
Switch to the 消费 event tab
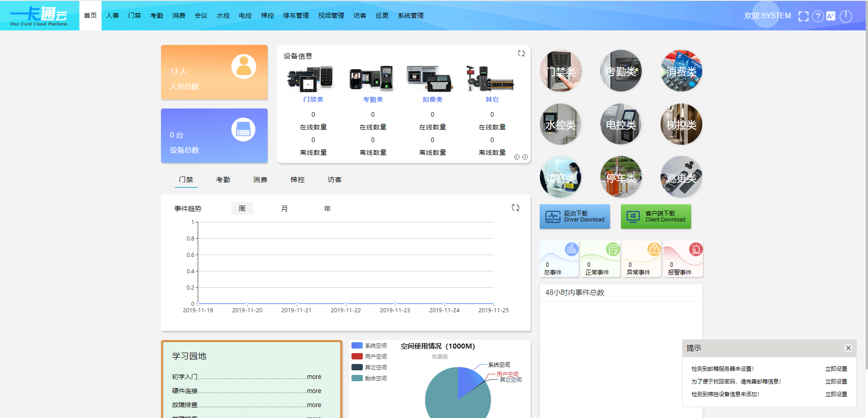pos(260,180)
